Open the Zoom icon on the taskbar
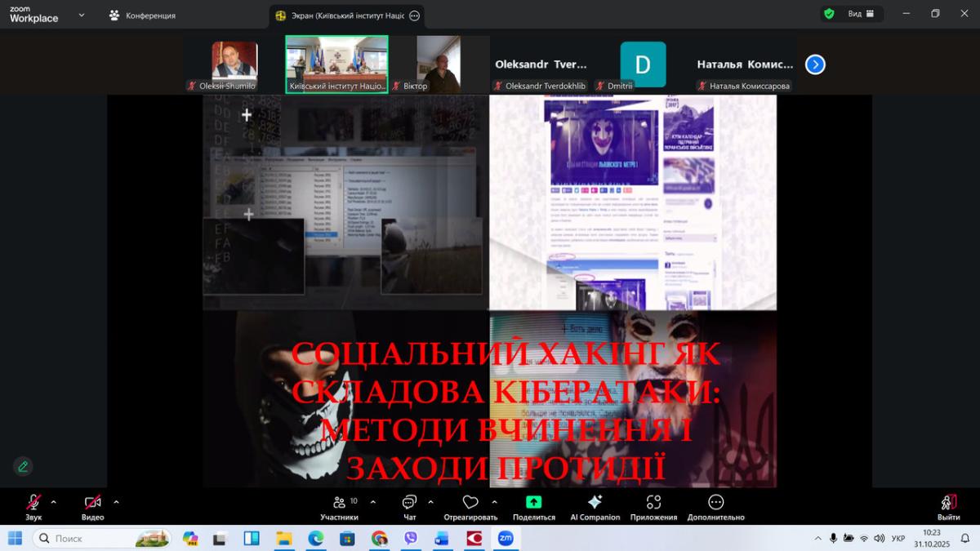 point(506,538)
